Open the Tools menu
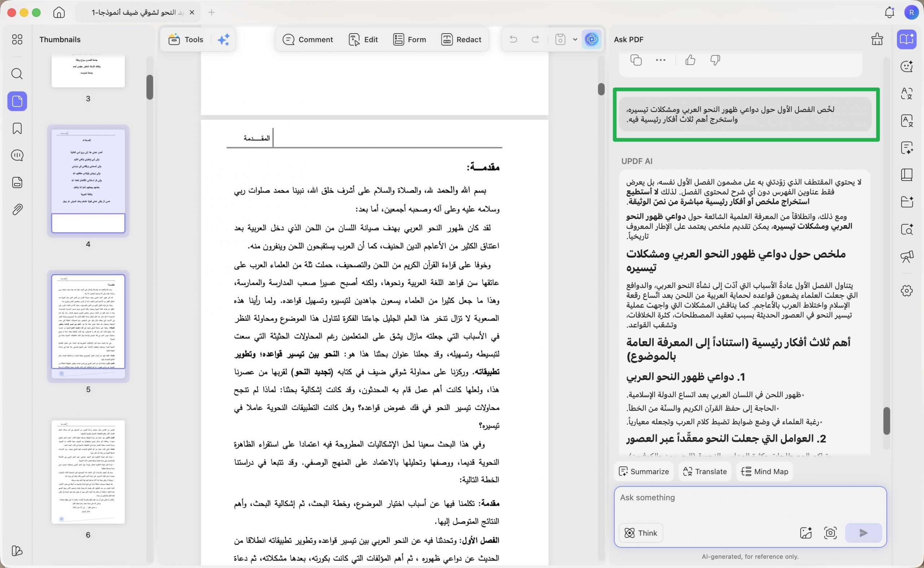This screenshot has height=568, width=924. [186, 39]
